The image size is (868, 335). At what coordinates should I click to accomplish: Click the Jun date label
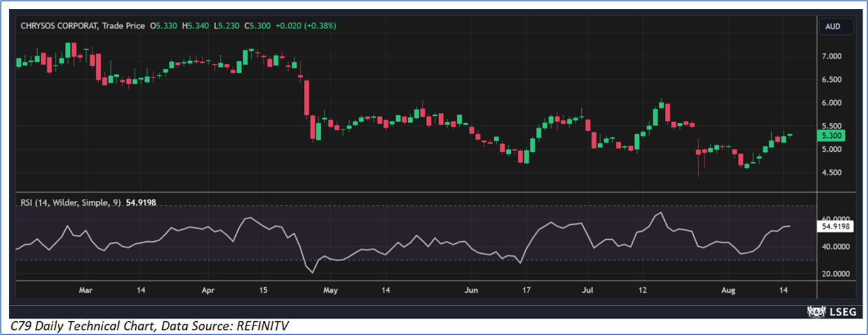(471, 290)
